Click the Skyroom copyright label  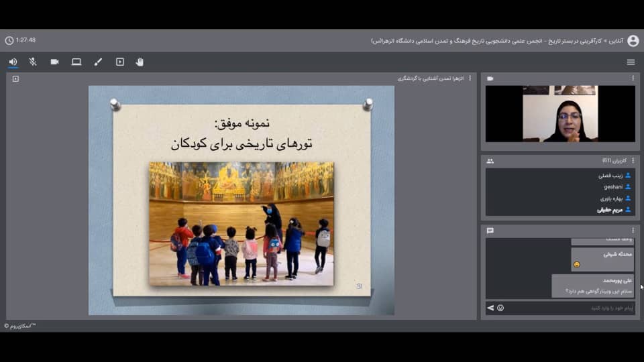[20, 326]
